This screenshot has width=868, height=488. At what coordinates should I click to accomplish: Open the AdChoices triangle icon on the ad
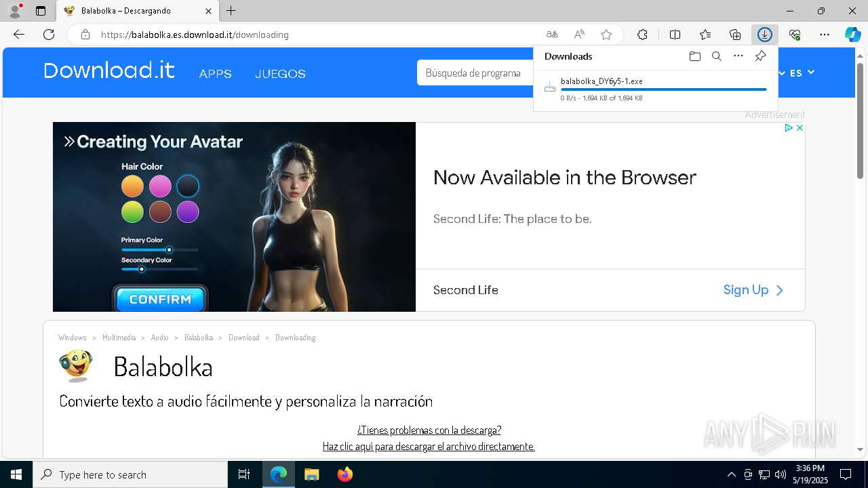tap(789, 127)
